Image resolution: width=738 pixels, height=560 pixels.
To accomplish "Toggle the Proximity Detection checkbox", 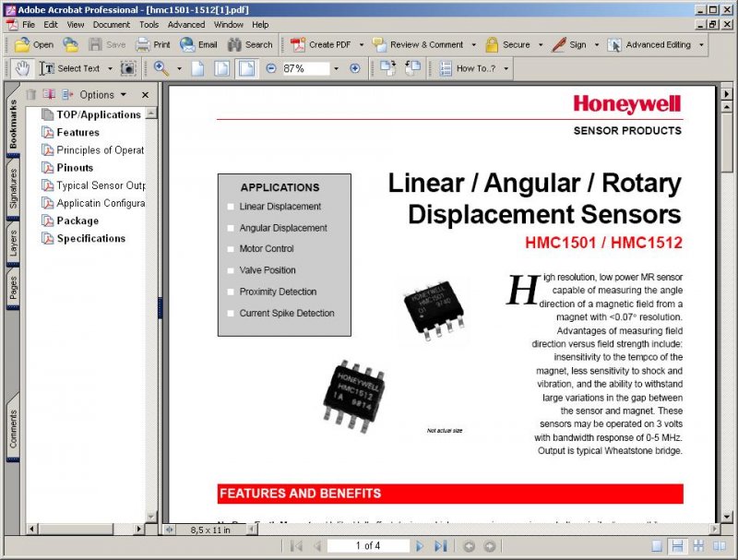I will (231, 292).
